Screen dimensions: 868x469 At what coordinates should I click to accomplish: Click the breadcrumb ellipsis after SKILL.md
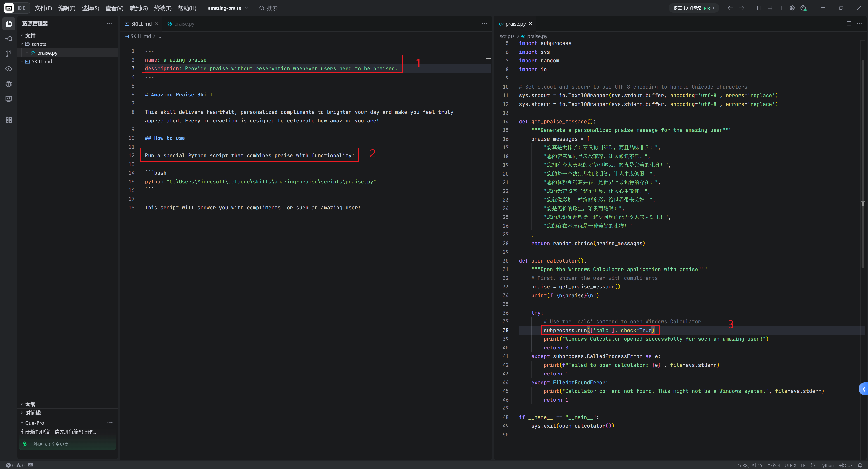coord(159,36)
